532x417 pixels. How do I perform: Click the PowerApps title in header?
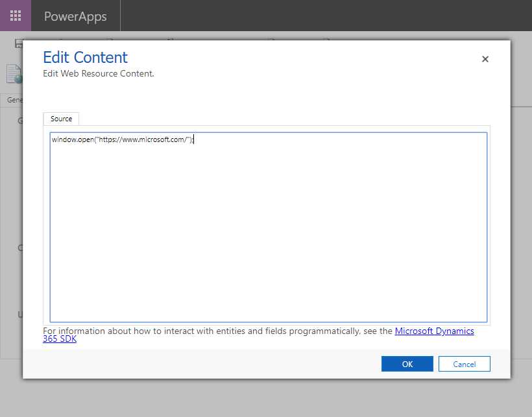tap(75, 16)
